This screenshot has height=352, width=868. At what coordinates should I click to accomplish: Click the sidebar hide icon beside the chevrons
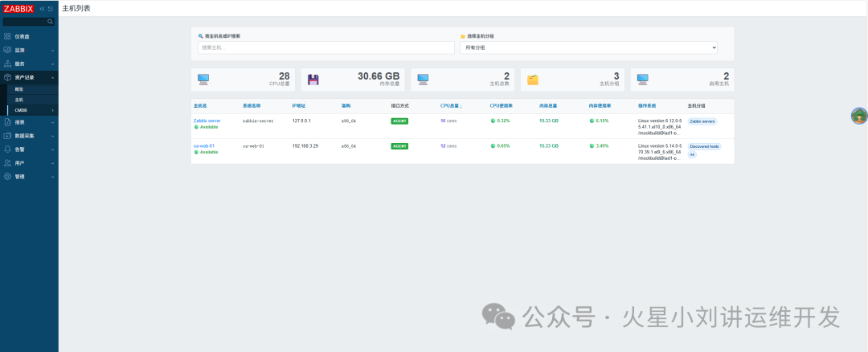(51, 9)
